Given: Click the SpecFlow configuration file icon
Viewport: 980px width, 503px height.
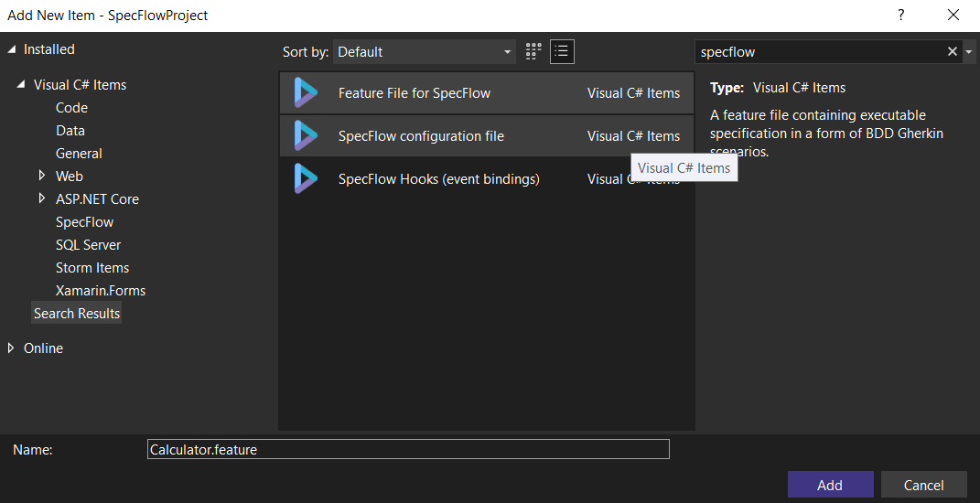Looking at the screenshot, I should click(x=307, y=135).
